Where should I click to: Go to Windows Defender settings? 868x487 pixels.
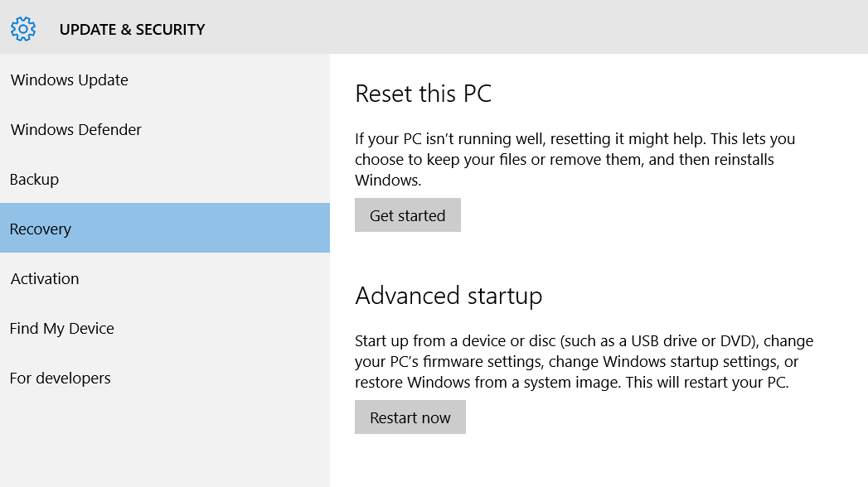click(x=76, y=130)
